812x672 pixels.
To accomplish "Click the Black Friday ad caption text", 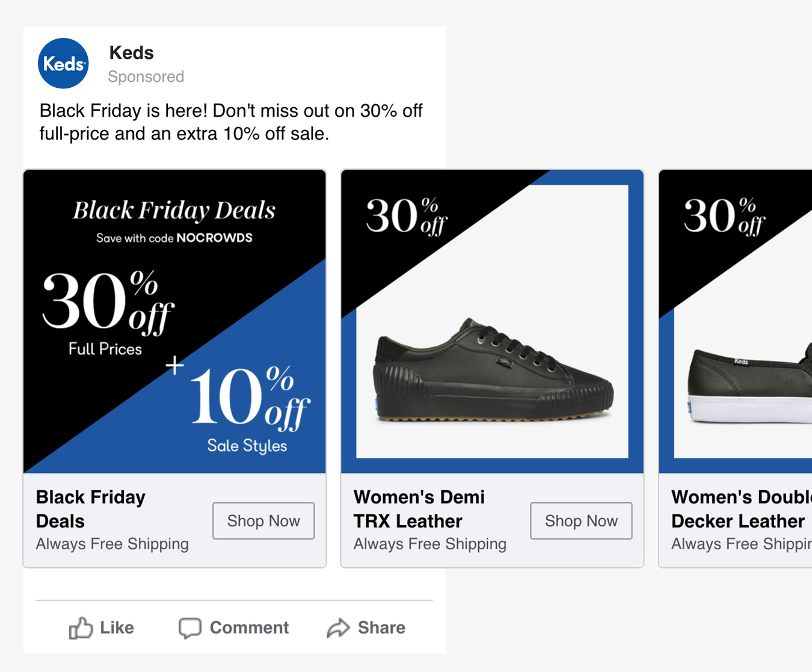I will click(x=231, y=122).
